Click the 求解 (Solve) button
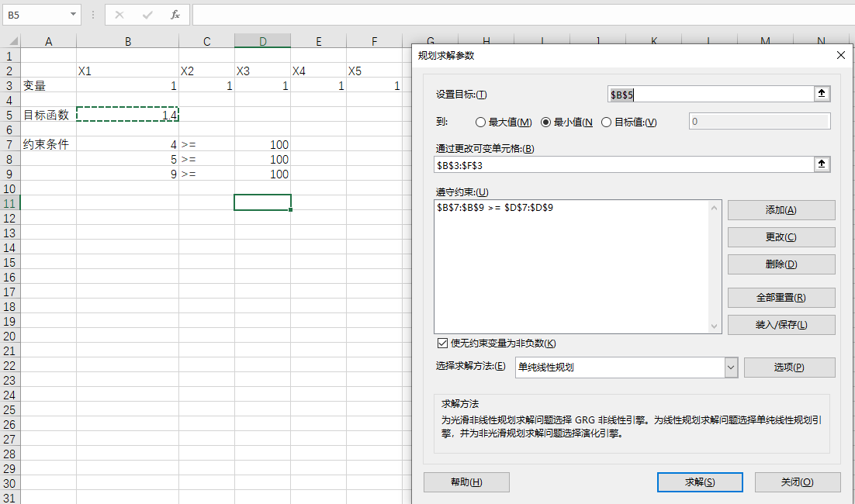Viewport: 855px width, 504px height. pos(699,482)
